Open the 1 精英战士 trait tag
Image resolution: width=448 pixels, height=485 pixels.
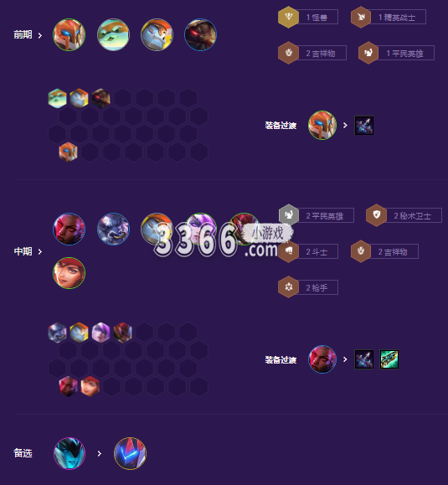tap(389, 17)
